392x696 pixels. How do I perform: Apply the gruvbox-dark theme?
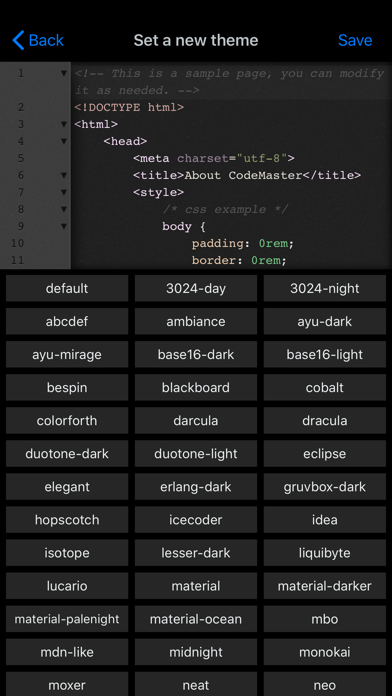[325, 486]
